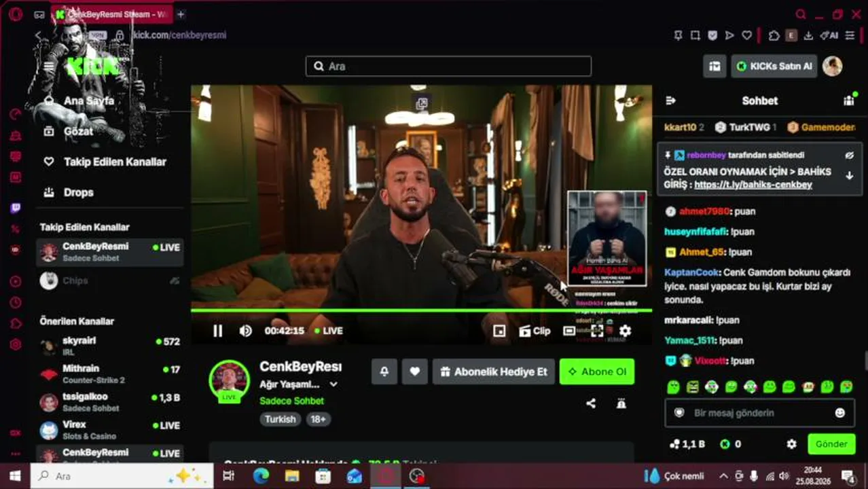Pause the live stream video

217,331
